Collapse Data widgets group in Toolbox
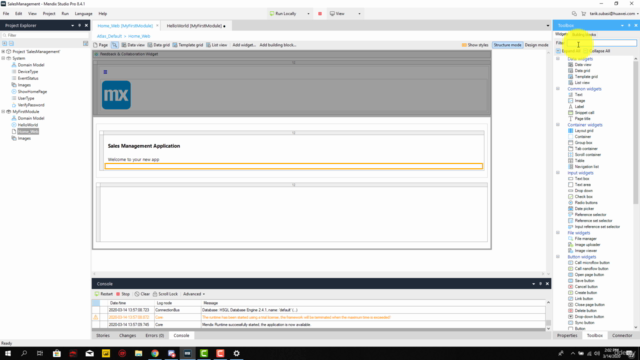 [558, 59]
